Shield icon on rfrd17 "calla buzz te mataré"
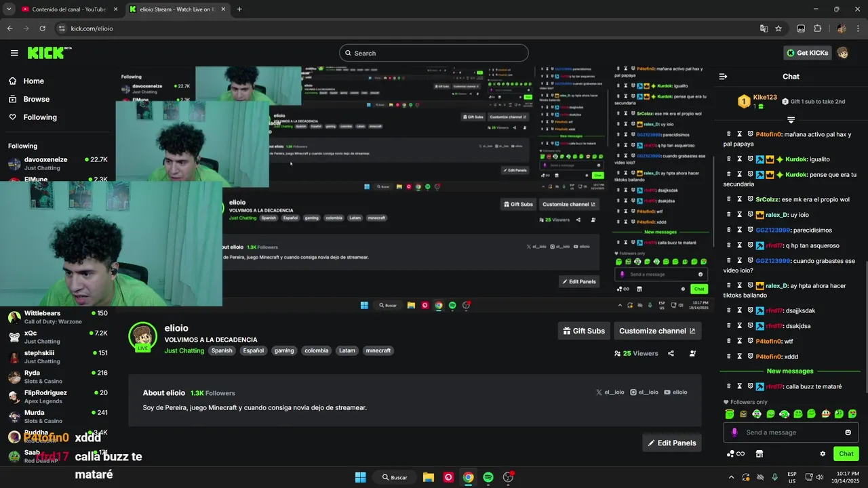Screen dimensions: 868x488 point(751,386)
